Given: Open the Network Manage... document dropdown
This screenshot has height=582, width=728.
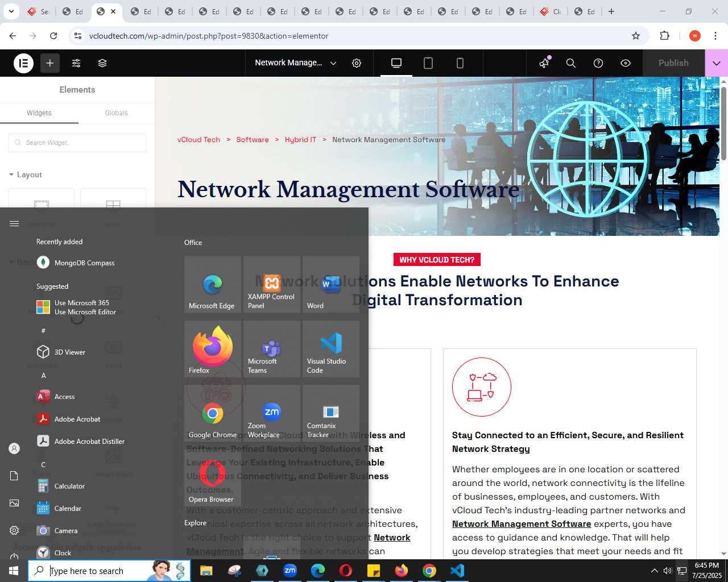Looking at the screenshot, I should tap(296, 63).
